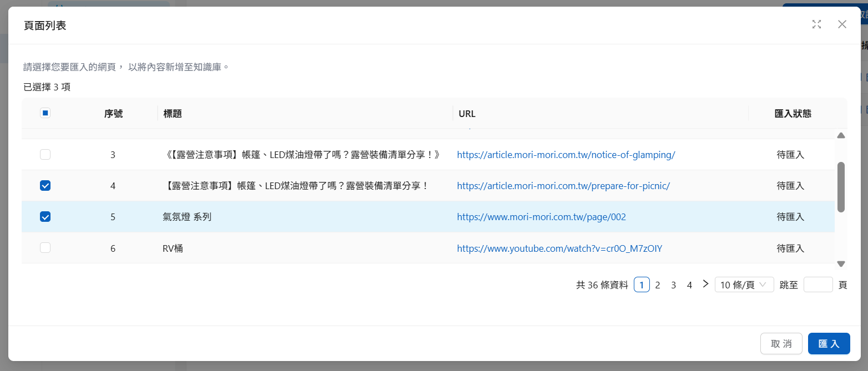Select the RV桶 row checkbox
Image resolution: width=868 pixels, height=371 pixels.
pyautogui.click(x=46, y=248)
